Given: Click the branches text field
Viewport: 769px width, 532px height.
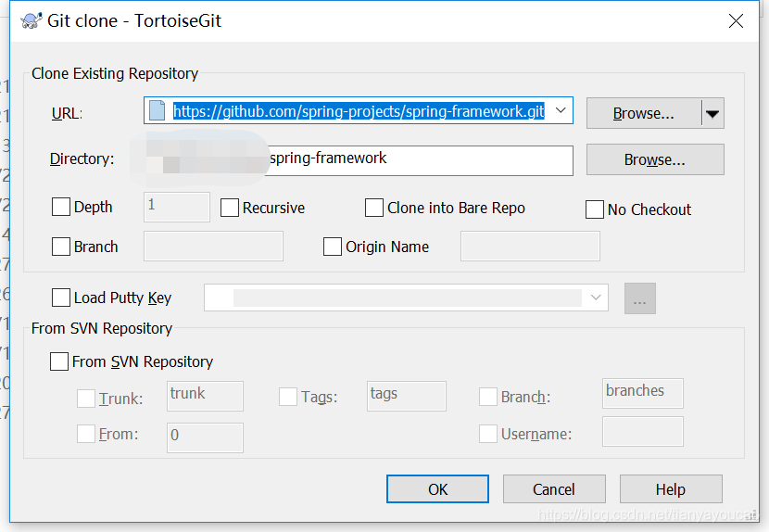Looking at the screenshot, I should click(643, 393).
